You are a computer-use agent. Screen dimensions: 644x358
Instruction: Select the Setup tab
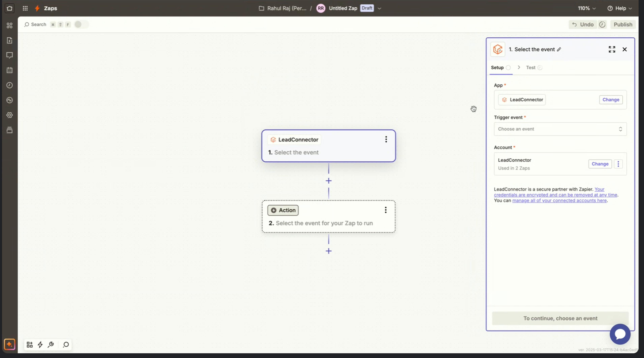pos(497,67)
